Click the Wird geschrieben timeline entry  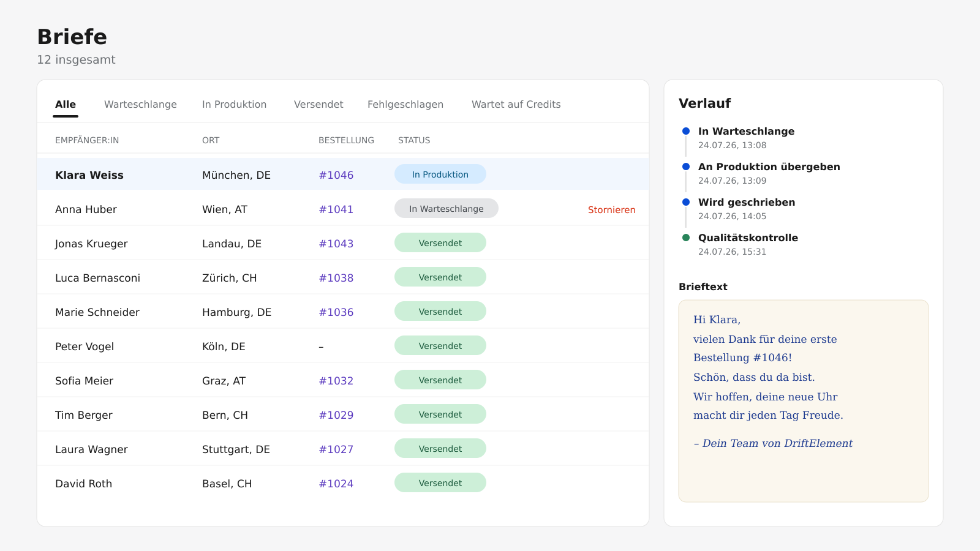tap(747, 209)
